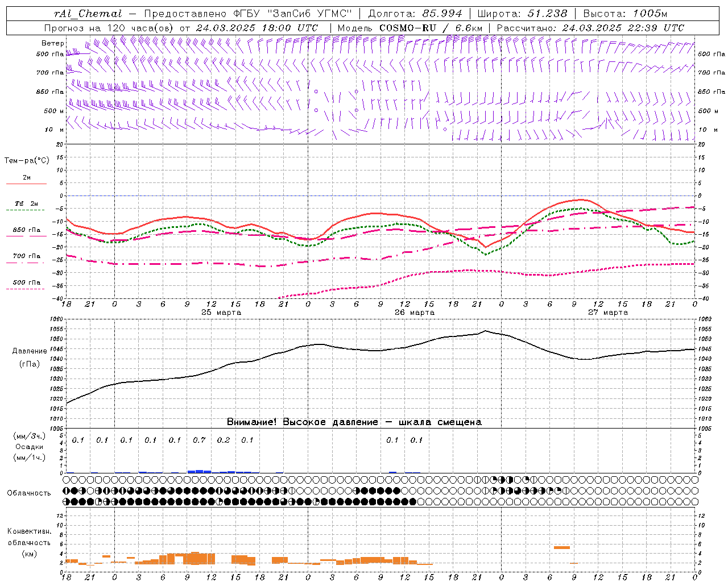
Task: Click the elevation text "Высота: 1005м"
Action: tap(626, 14)
